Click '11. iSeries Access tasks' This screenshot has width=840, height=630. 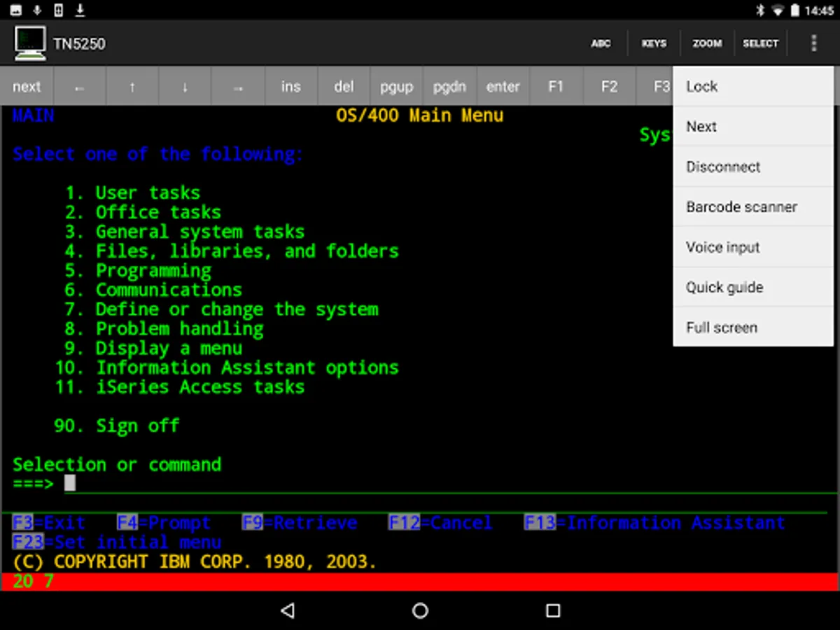click(x=180, y=386)
